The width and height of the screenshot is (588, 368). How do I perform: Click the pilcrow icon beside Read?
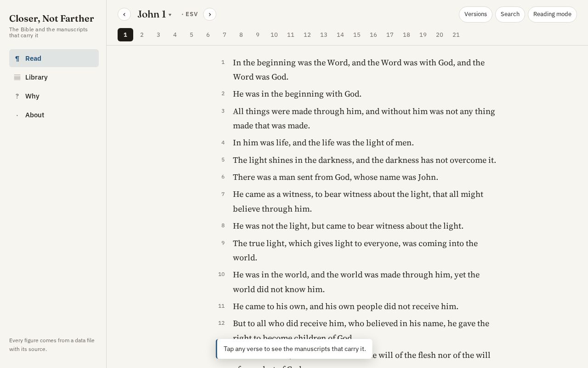(17, 58)
